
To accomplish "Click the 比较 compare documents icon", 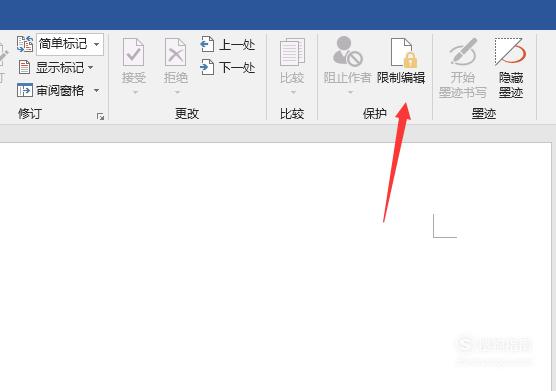I will pos(292,52).
